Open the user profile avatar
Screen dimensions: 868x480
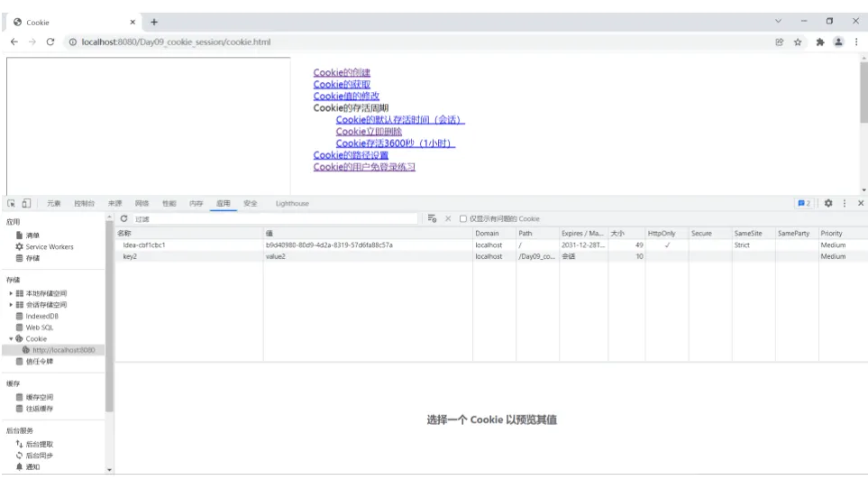point(838,42)
